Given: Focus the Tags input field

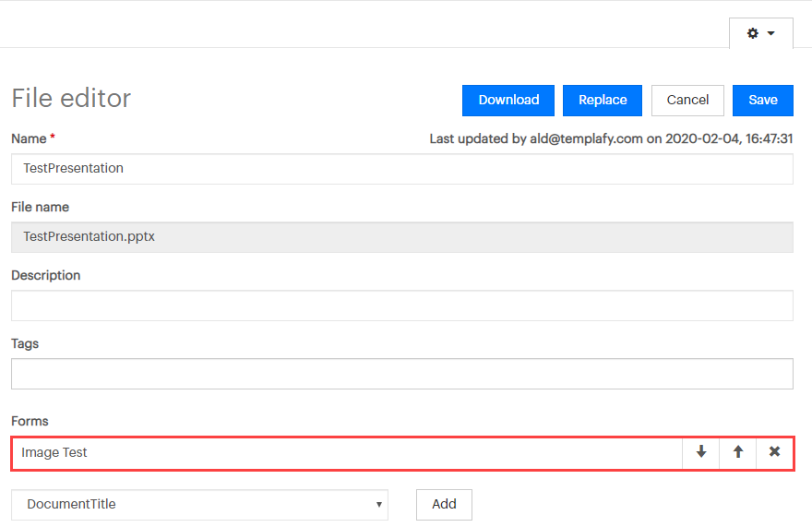Looking at the screenshot, I should [x=402, y=374].
